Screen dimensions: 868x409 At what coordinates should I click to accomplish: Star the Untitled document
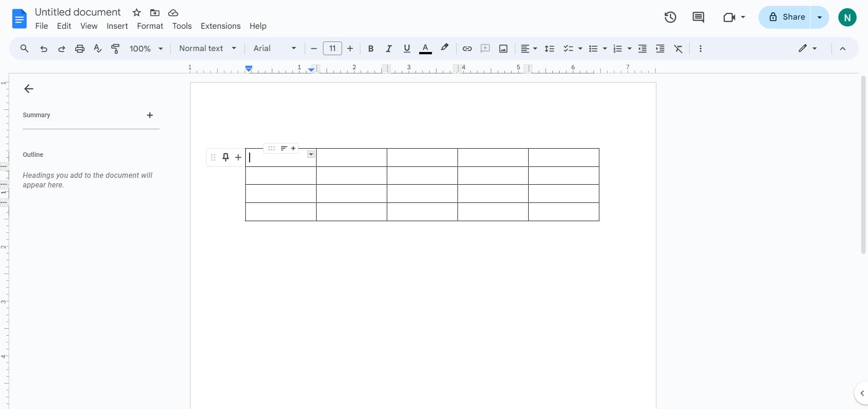coord(136,13)
